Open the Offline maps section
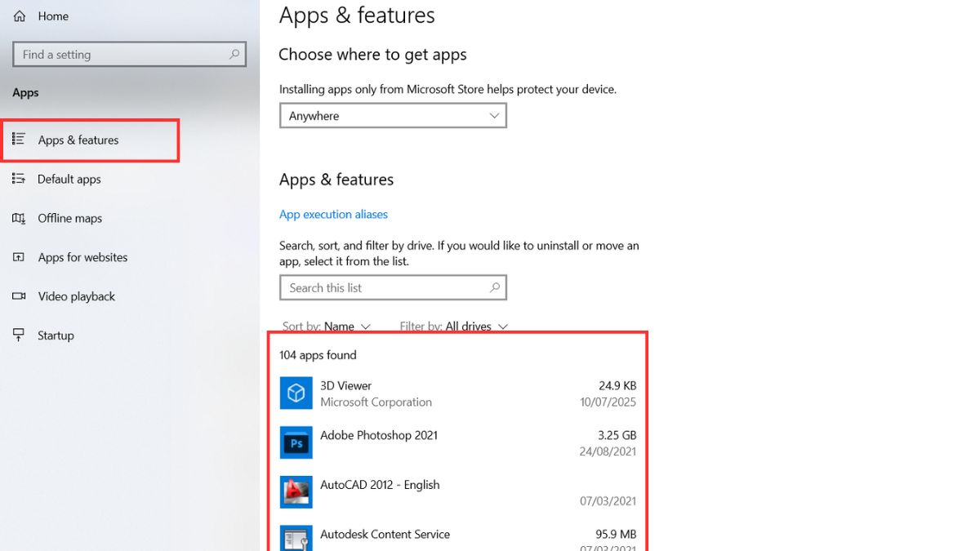 (x=70, y=218)
